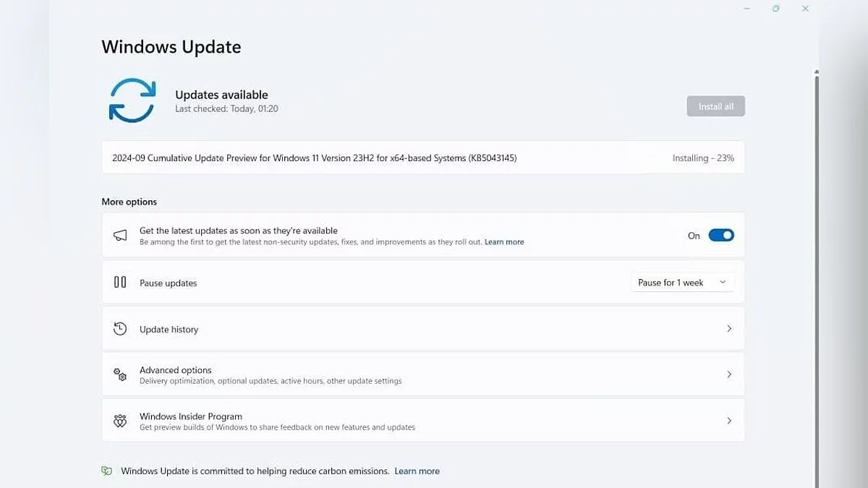This screenshot has width=868, height=488.
Task: Expand Update history with its chevron
Action: point(728,329)
